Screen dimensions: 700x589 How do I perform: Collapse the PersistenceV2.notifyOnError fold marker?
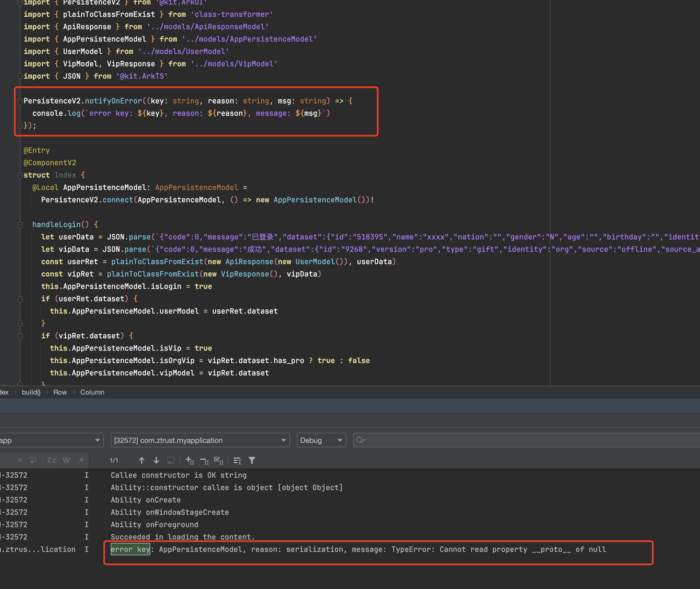tap(20, 101)
